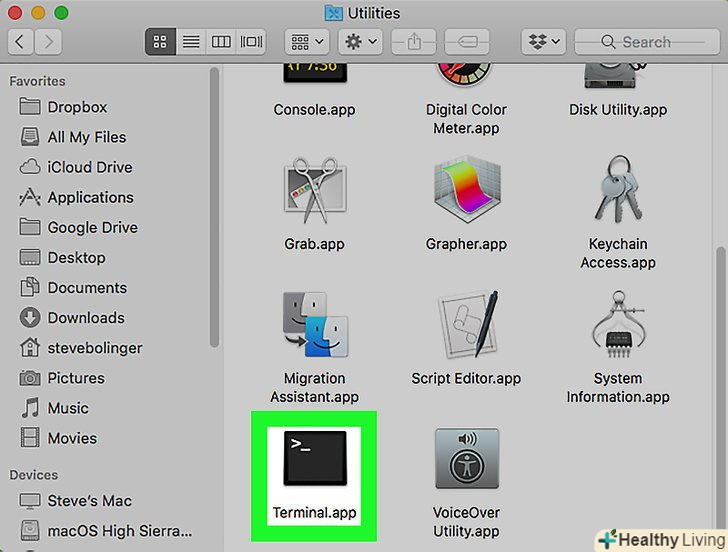This screenshot has height=552, width=728.
Task: Select the Migration Assistant.app icon
Action: [x=315, y=324]
